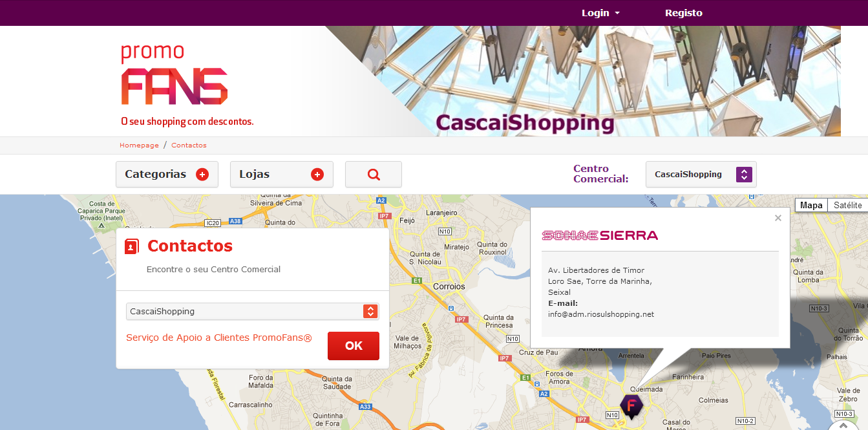Click the red plus icon beside Lojas
Image resolution: width=868 pixels, height=430 pixels.
tap(317, 175)
